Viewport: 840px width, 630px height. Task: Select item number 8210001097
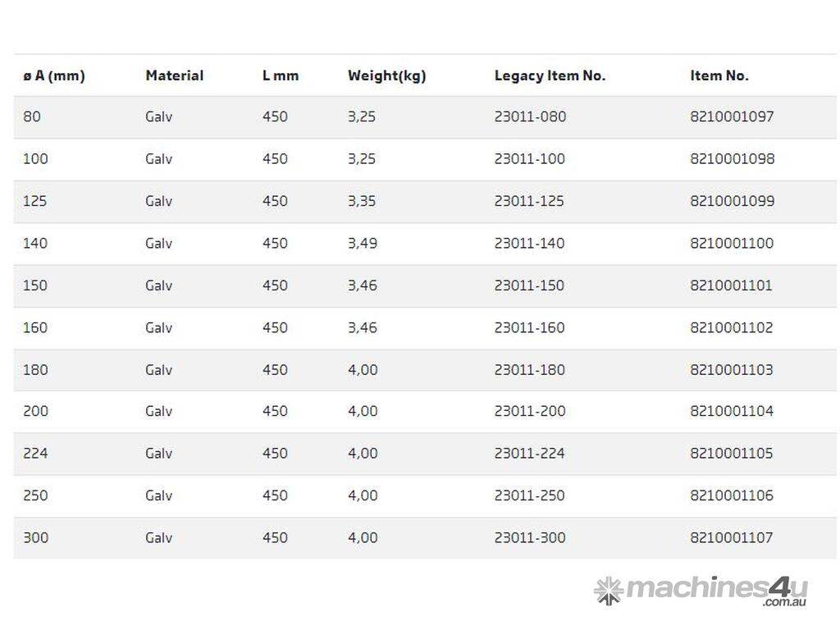pyautogui.click(x=732, y=116)
